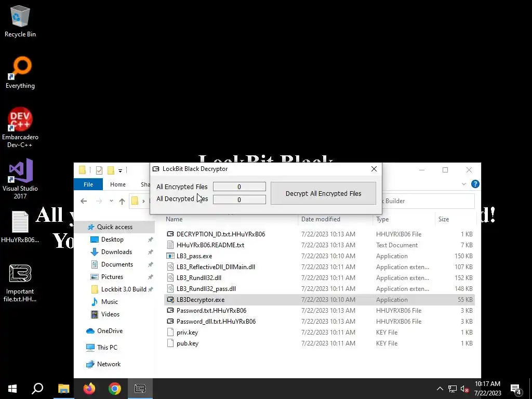Go back in File Explorer

pos(84,201)
